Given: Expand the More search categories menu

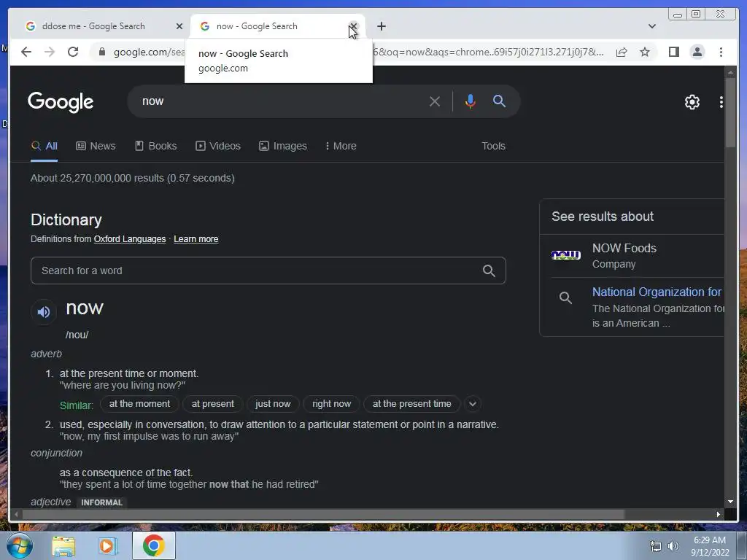Looking at the screenshot, I should tap(341, 146).
